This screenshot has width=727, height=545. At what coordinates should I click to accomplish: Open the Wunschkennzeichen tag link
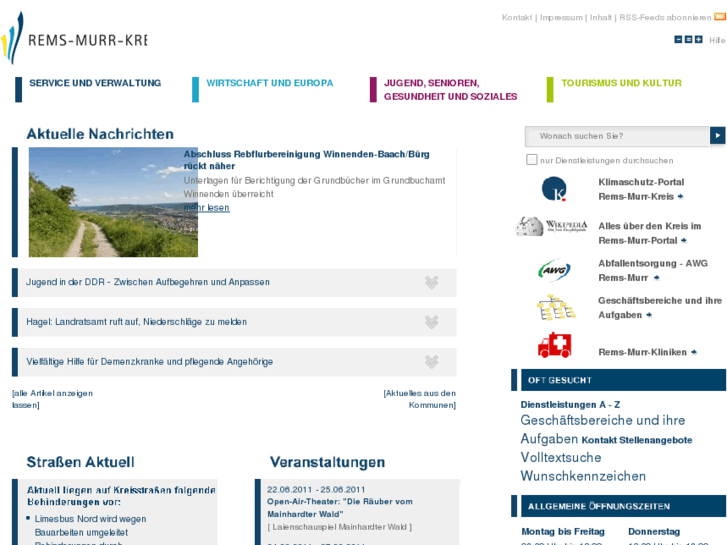coord(583,476)
